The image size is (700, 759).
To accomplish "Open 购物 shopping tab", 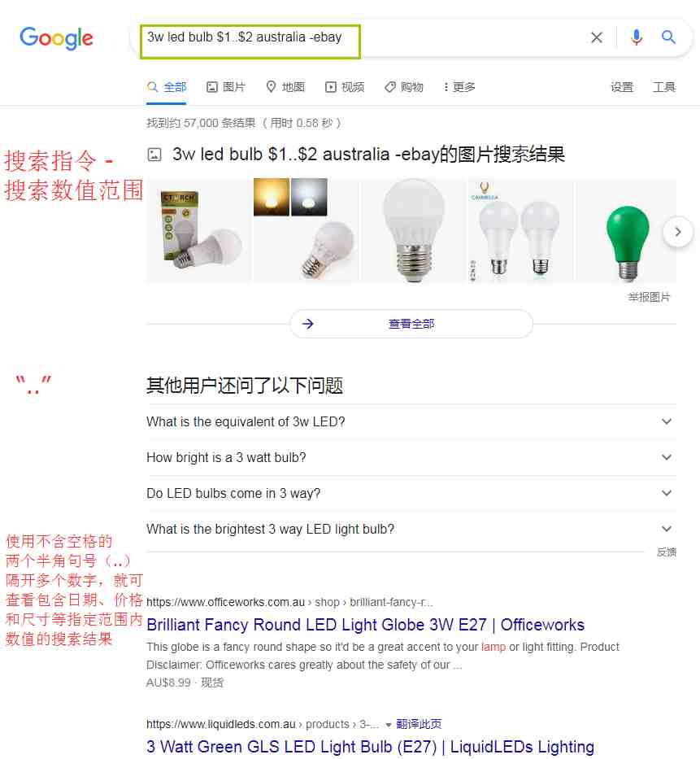I will [x=404, y=87].
